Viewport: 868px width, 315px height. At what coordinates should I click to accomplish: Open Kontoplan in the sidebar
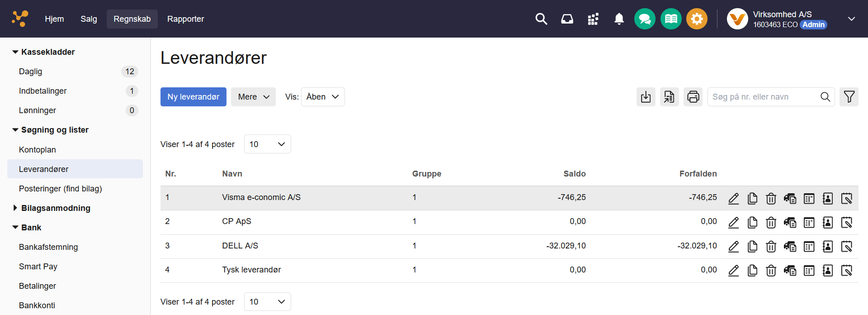tap(38, 150)
